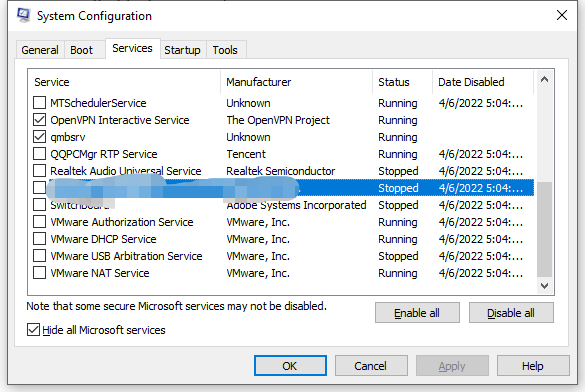Viewport: 585px width, 392px height.
Task: Select 'The OpenVPN Project' manufacturer cell
Action: pyautogui.click(x=278, y=120)
